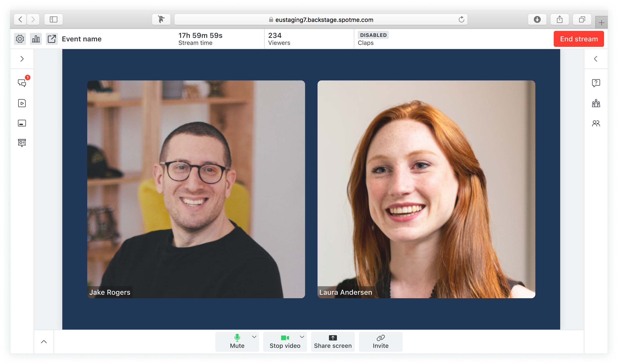Image resolution: width=618 pixels, height=364 pixels.
Task: Mute the microphone
Action: [237, 342]
